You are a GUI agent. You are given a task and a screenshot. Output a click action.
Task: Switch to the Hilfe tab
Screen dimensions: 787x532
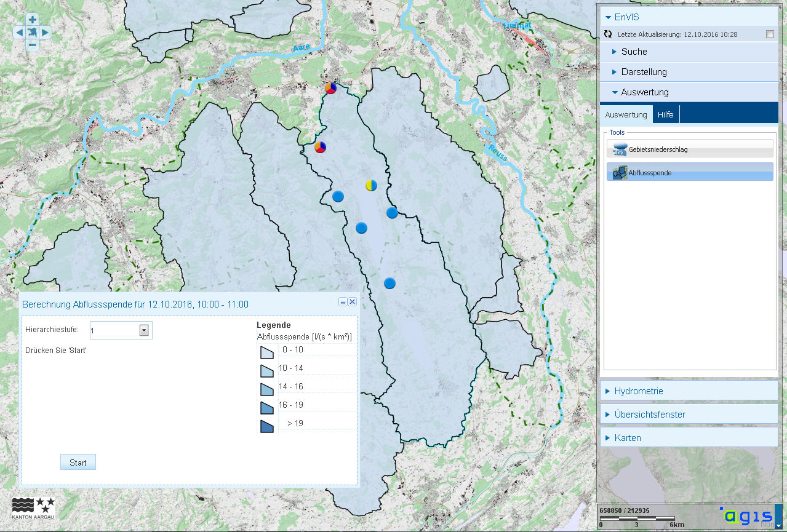[x=665, y=114]
